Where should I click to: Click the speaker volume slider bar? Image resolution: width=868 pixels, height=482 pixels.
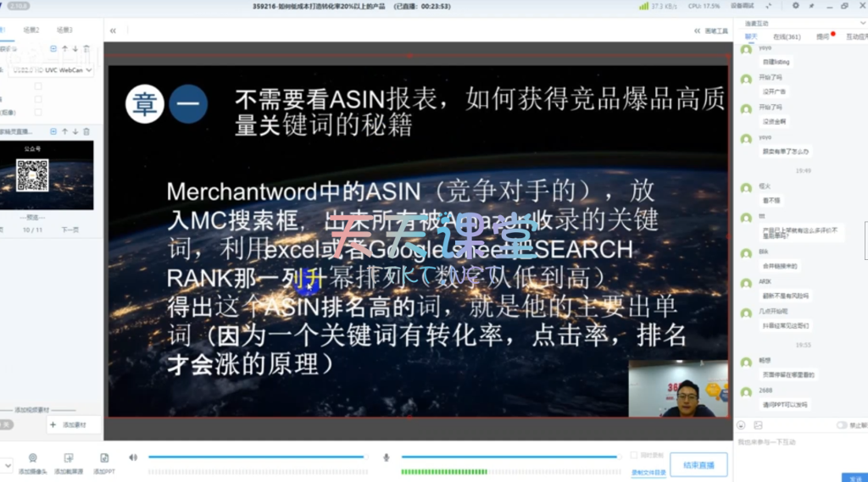(256, 457)
